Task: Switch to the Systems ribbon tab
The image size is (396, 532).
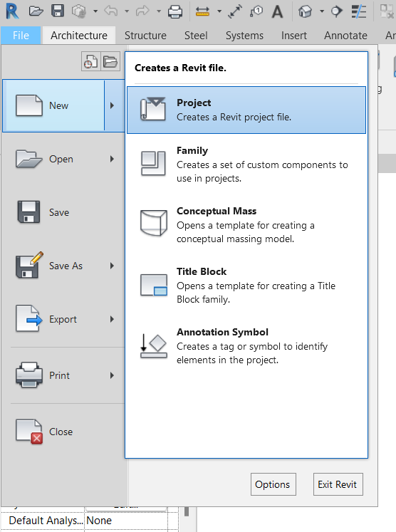Action: 244,36
